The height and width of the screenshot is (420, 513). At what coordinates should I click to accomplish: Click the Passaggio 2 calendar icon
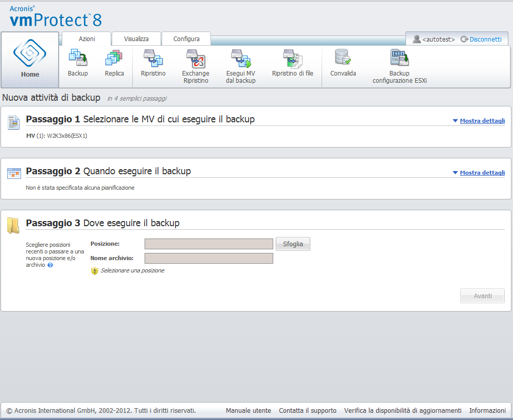[14, 173]
